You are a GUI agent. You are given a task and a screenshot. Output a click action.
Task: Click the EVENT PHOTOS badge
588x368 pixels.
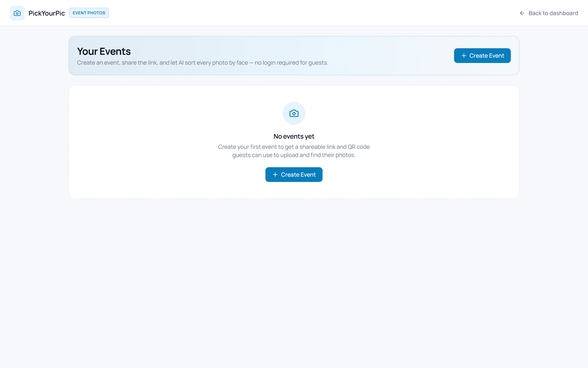point(89,13)
